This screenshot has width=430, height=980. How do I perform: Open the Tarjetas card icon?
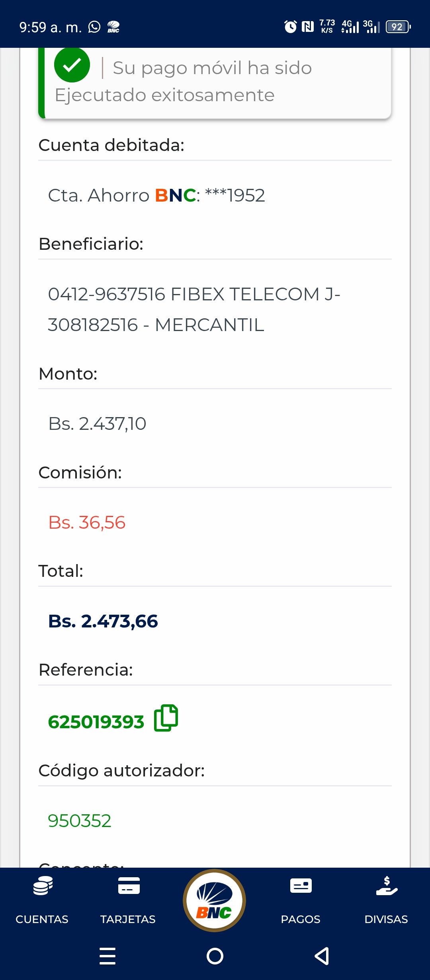click(129, 886)
